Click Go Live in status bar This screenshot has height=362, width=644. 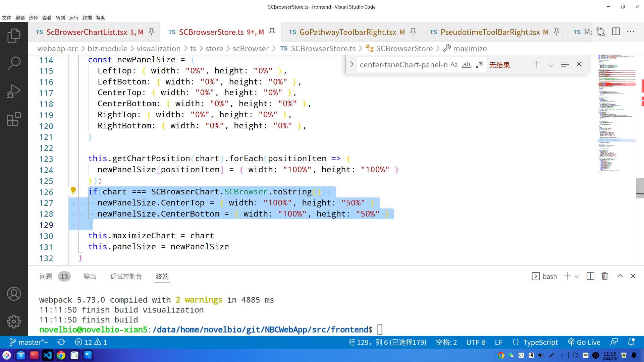coord(584,342)
